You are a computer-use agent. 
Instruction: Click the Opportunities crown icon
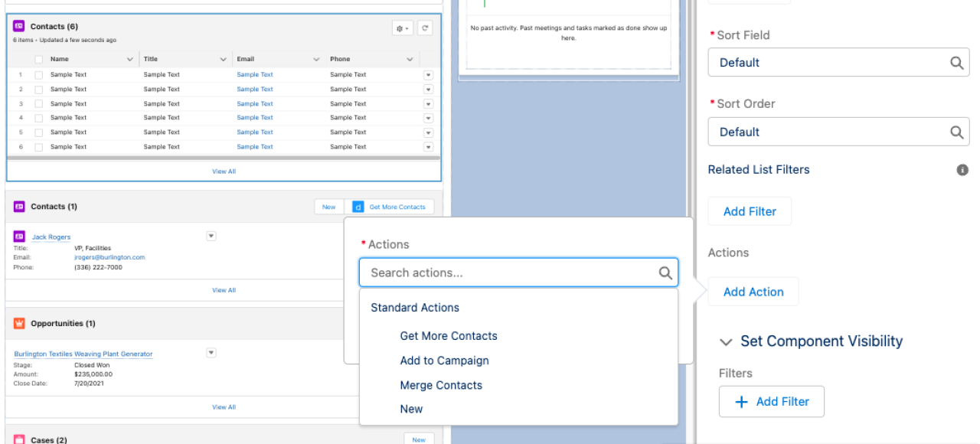click(19, 324)
